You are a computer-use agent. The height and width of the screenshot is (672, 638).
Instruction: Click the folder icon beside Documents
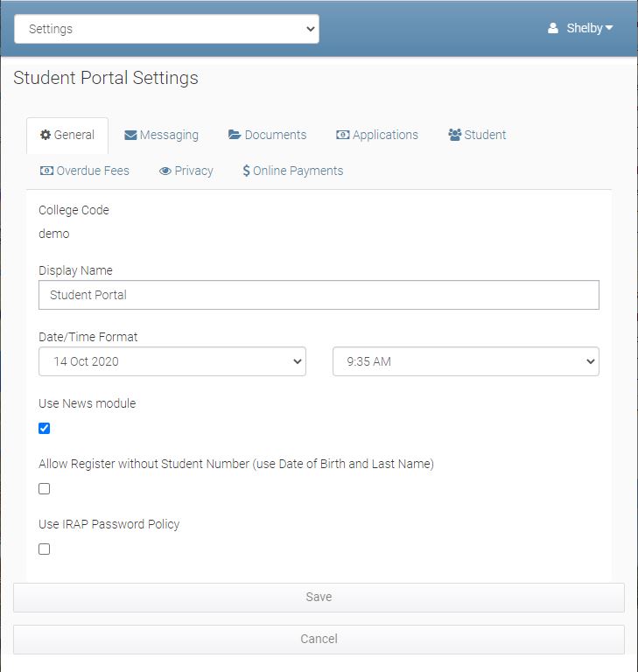[235, 135]
